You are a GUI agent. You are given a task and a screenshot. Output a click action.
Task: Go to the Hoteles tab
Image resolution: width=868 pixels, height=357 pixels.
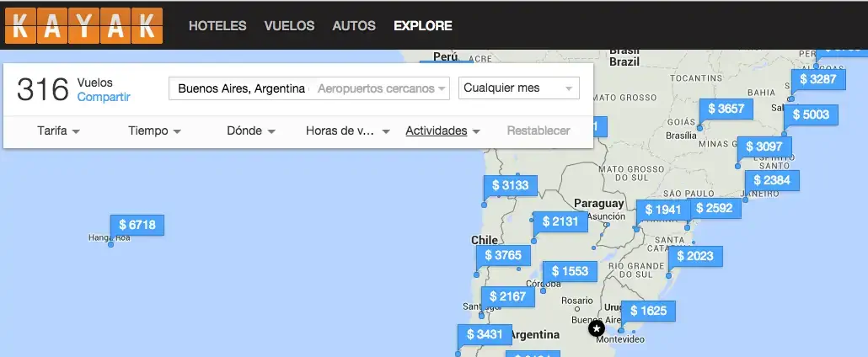click(217, 26)
